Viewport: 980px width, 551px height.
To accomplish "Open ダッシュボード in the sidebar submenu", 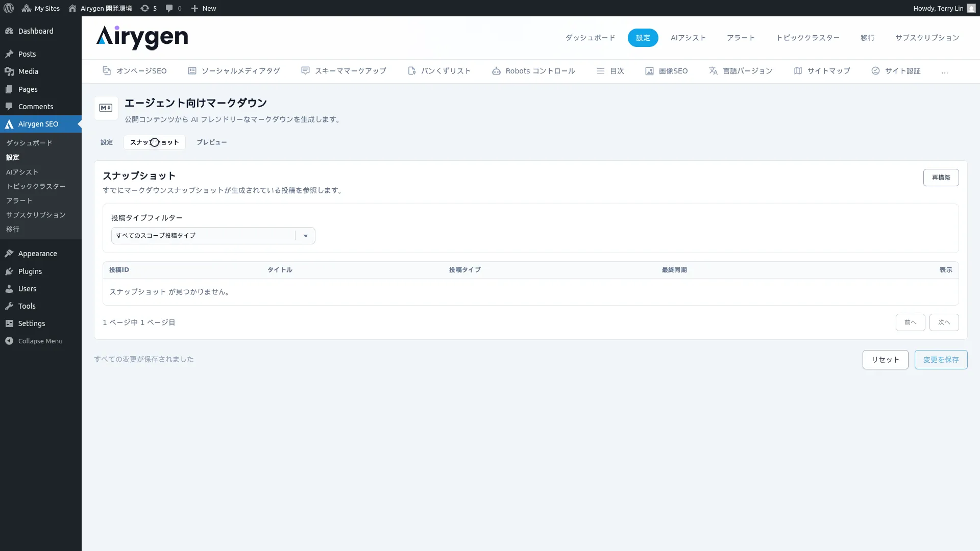I will click(x=29, y=143).
